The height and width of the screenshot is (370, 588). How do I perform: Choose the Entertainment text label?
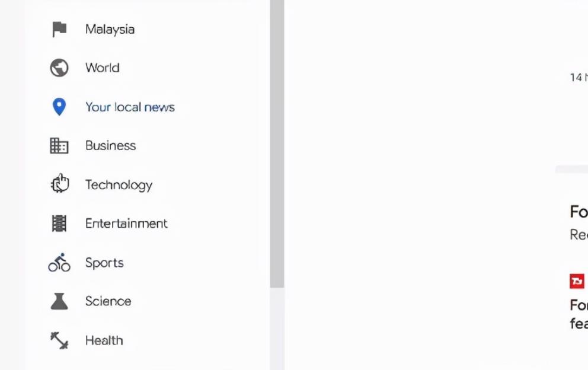click(126, 224)
